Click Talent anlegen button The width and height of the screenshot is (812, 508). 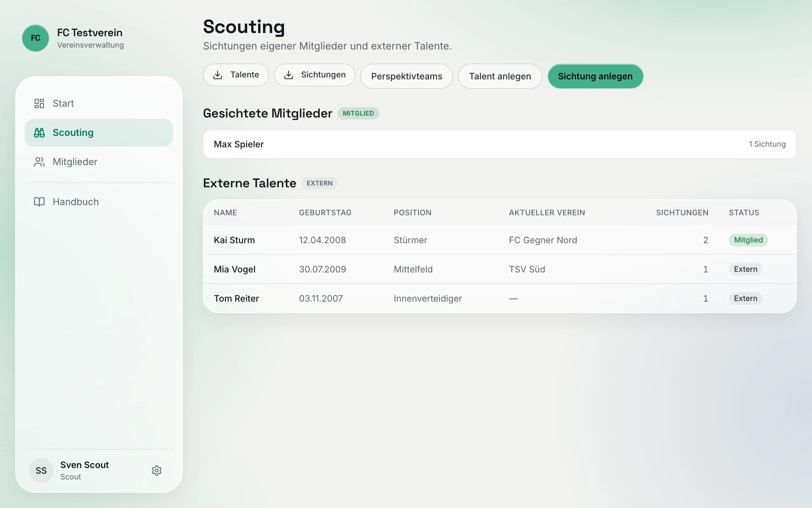coord(500,76)
